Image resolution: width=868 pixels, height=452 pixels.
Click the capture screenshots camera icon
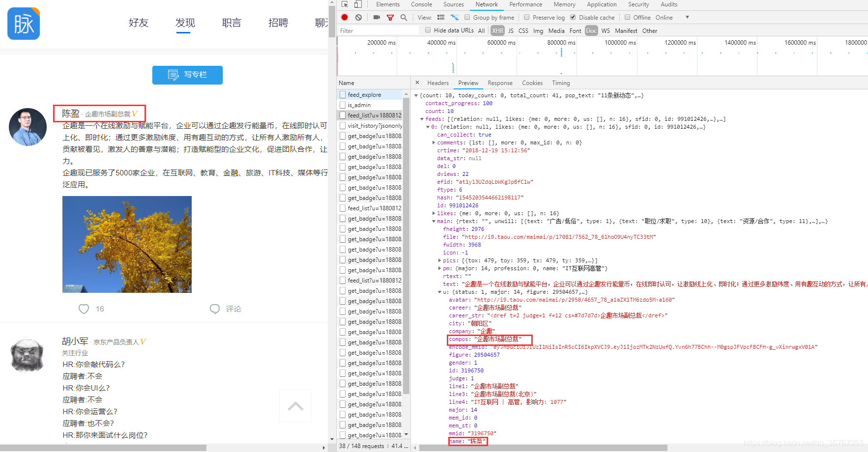pyautogui.click(x=376, y=17)
